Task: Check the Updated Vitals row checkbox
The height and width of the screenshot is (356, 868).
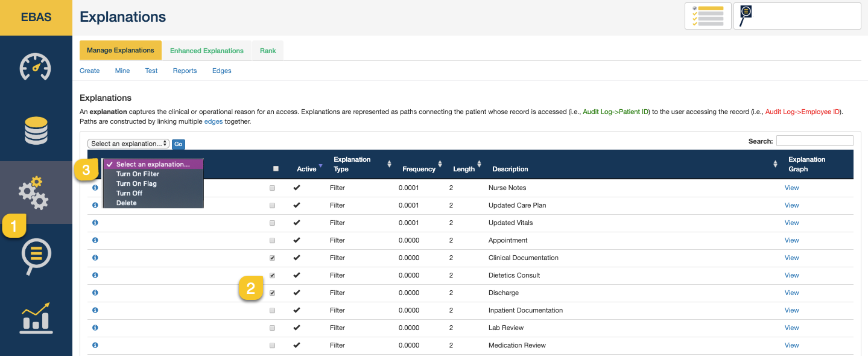Action: [x=272, y=223]
